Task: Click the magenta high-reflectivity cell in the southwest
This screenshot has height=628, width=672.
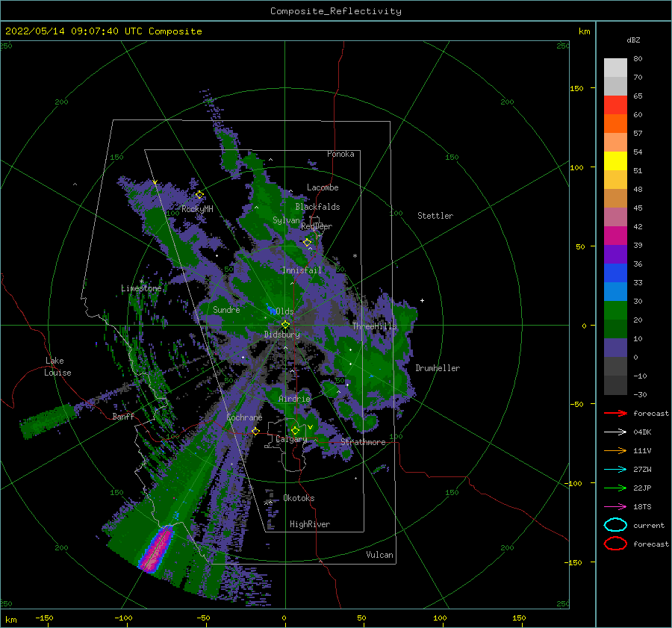Action: [x=156, y=550]
